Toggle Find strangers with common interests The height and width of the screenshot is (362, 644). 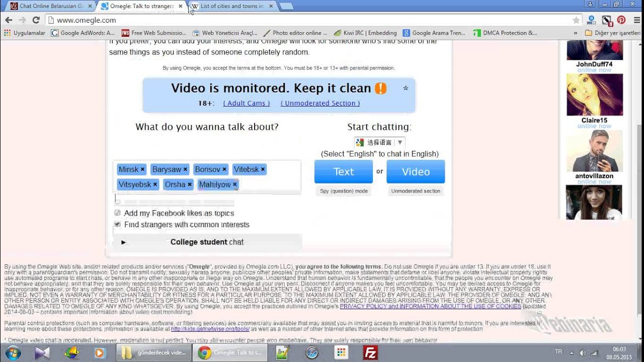tap(117, 225)
